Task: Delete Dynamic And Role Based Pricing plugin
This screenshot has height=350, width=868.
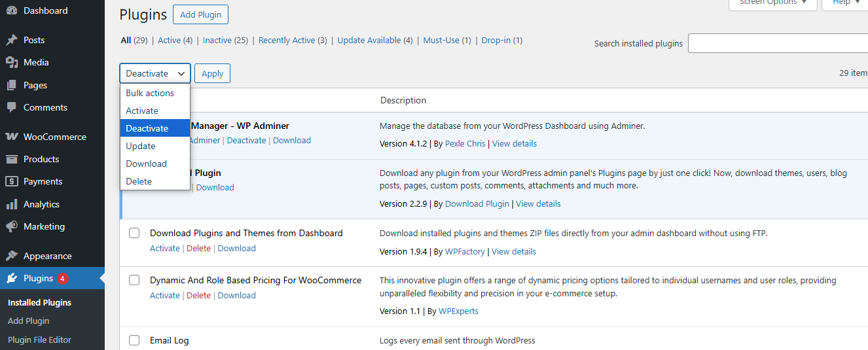Action: (x=199, y=295)
